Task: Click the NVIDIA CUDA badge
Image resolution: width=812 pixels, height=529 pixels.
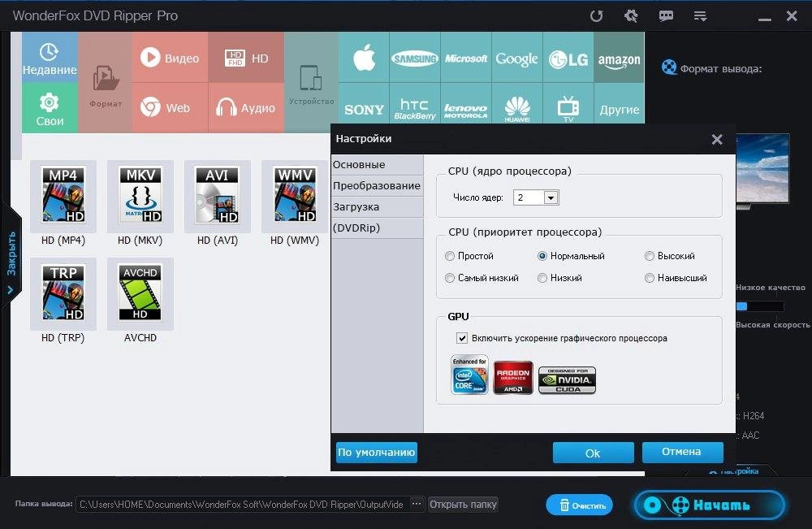Action: coord(567,380)
